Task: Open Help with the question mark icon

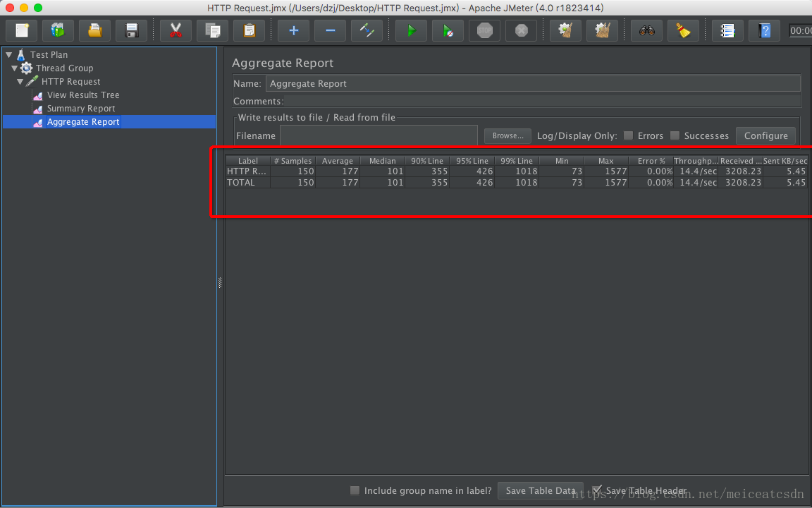Action: [764, 30]
